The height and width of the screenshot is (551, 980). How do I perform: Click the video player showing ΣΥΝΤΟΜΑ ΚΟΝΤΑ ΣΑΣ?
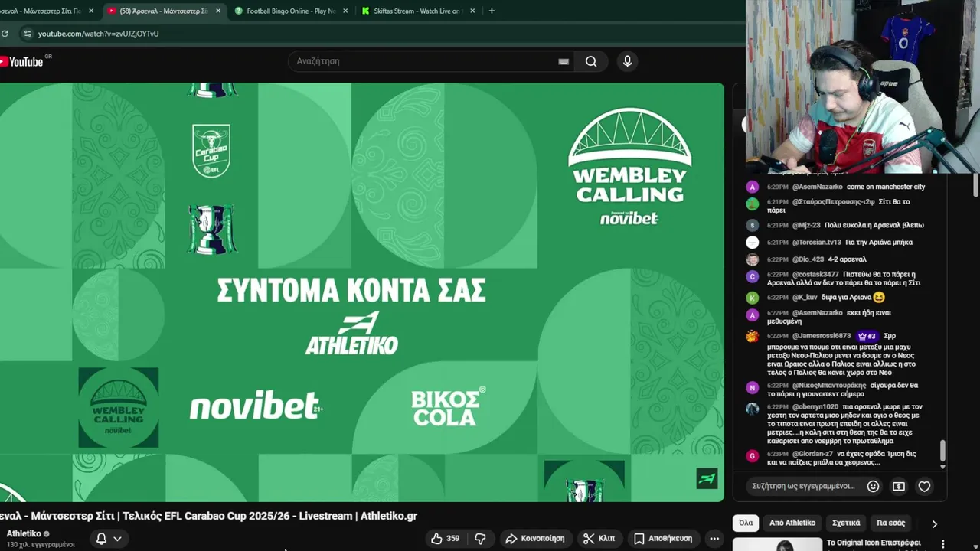coord(361,292)
